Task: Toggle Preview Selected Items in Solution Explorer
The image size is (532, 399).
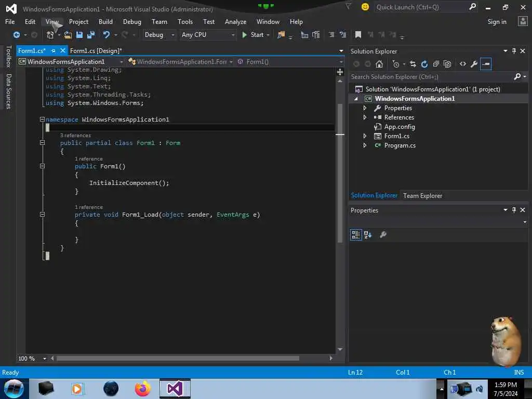Action: [486, 64]
